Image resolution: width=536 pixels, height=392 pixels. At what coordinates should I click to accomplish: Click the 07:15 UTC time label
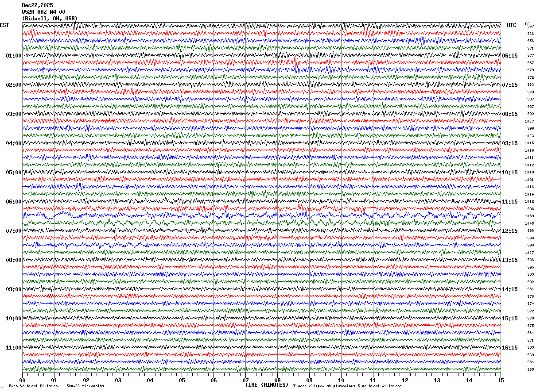click(x=510, y=85)
